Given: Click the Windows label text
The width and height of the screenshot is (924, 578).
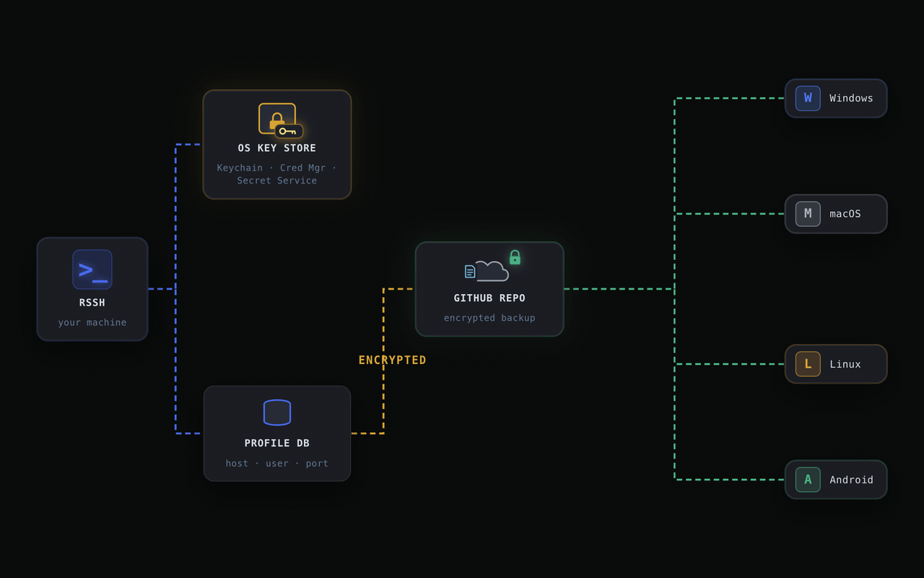Looking at the screenshot, I should (851, 98).
